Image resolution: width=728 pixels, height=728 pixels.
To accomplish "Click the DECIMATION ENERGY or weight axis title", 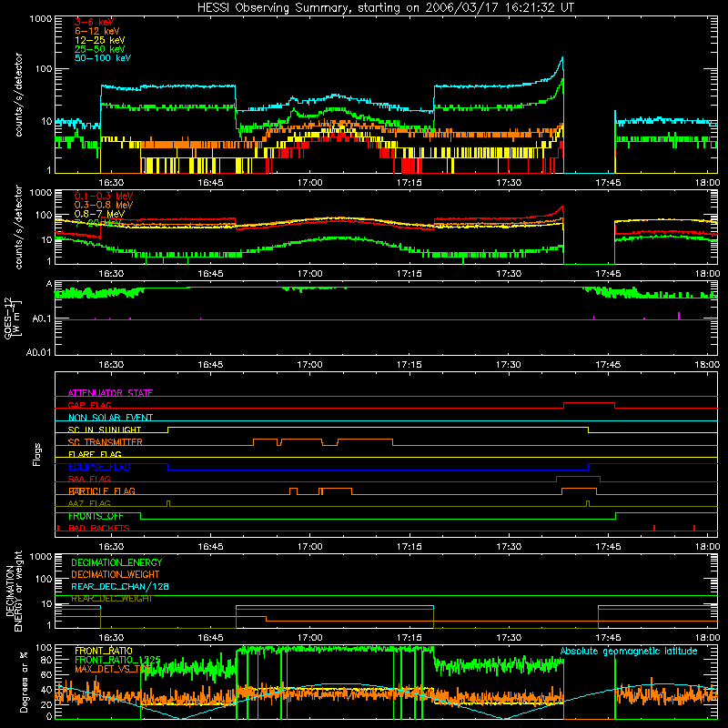I will [x=14, y=591].
